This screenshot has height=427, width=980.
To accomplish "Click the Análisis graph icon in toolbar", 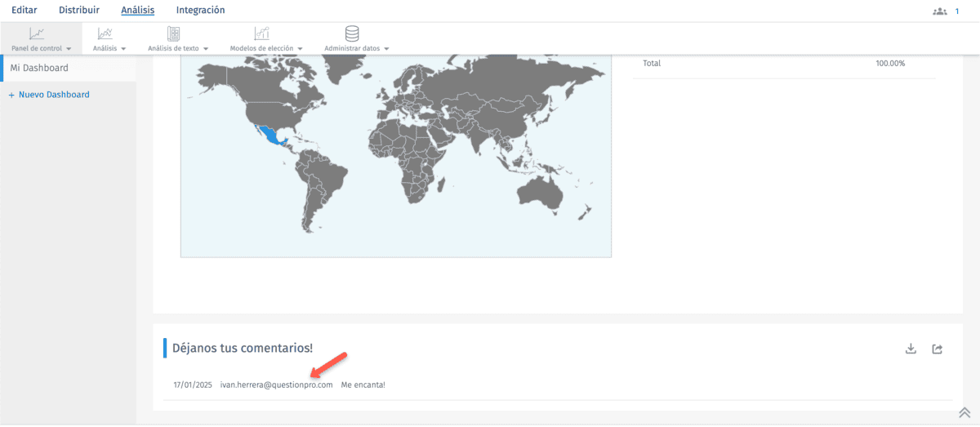I will (105, 33).
